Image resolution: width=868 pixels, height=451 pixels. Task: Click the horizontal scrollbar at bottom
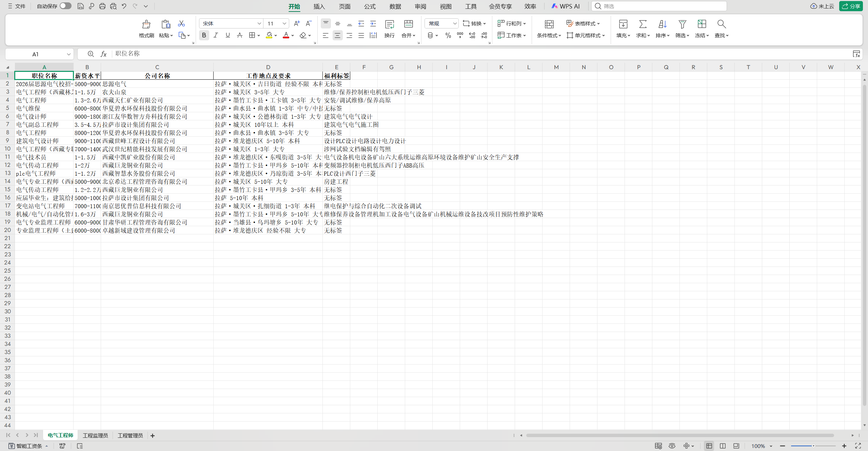680,435
